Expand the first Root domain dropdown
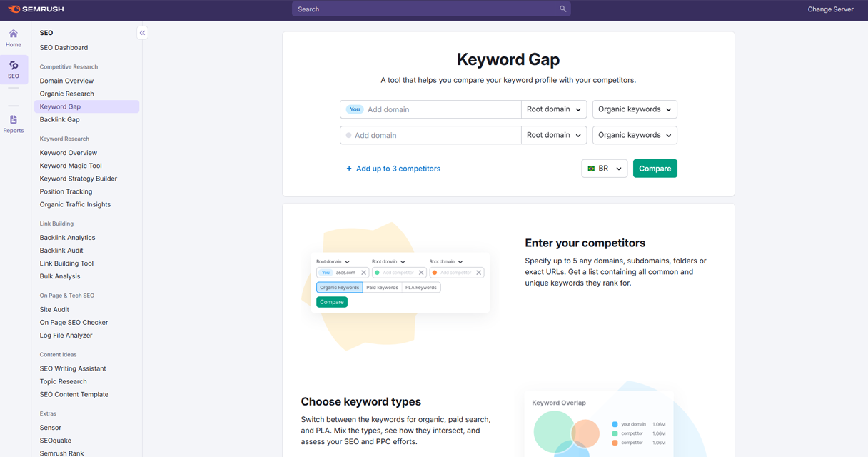This screenshot has width=868, height=457. [554, 109]
